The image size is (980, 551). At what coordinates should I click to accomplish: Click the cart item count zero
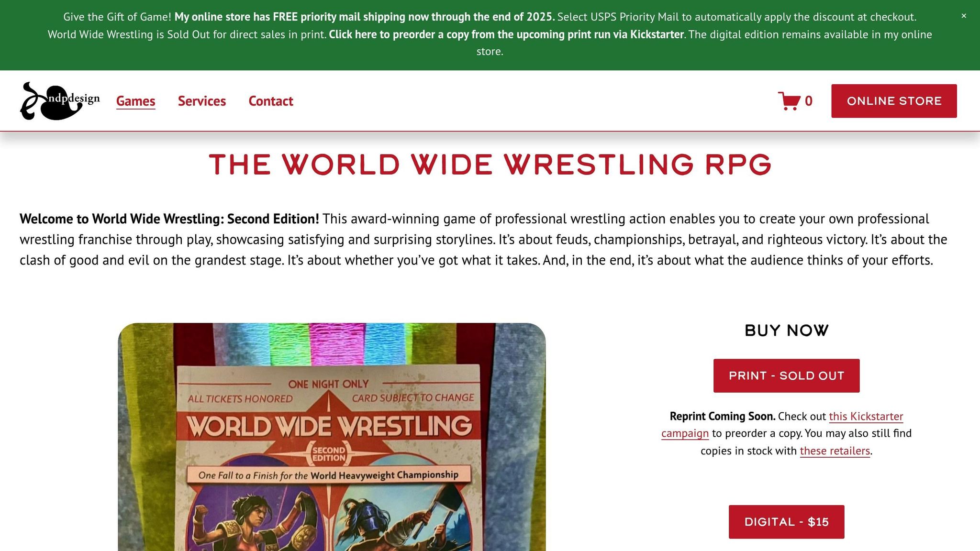click(808, 100)
